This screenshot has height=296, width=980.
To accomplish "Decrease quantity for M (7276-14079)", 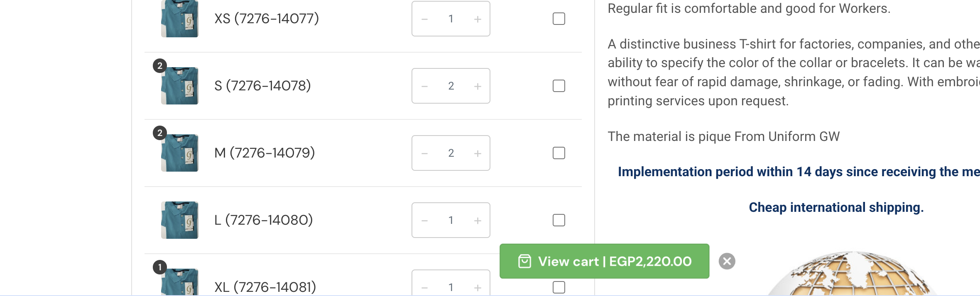I will (x=424, y=153).
